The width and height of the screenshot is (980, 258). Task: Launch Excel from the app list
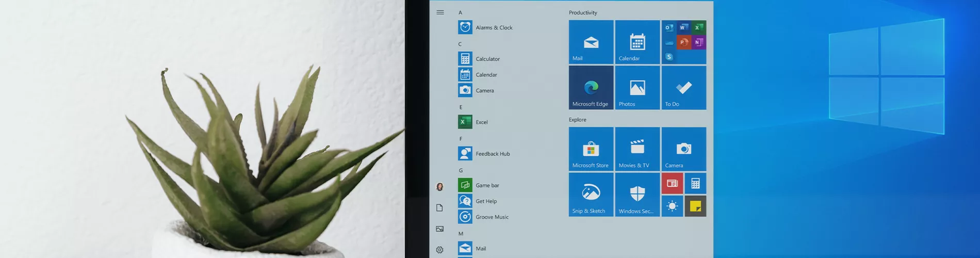473,122
